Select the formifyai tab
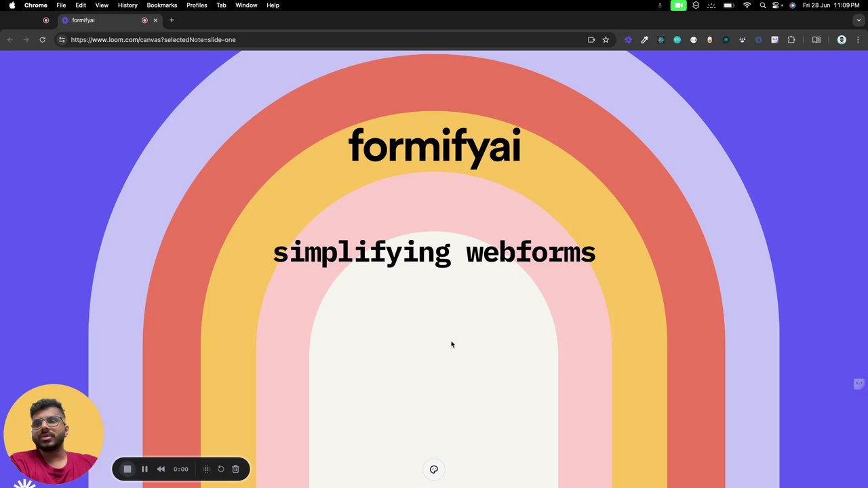 tap(109, 20)
